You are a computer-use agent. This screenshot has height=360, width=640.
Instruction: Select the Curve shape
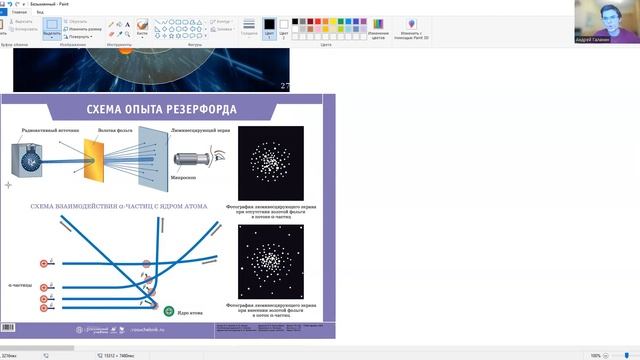click(164, 22)
